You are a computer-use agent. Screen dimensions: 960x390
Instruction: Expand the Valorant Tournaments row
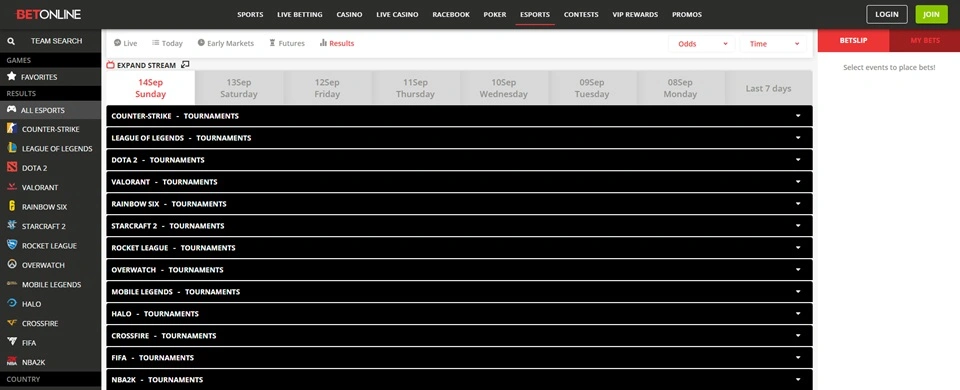pyautogui.click(x=459, y=182)
